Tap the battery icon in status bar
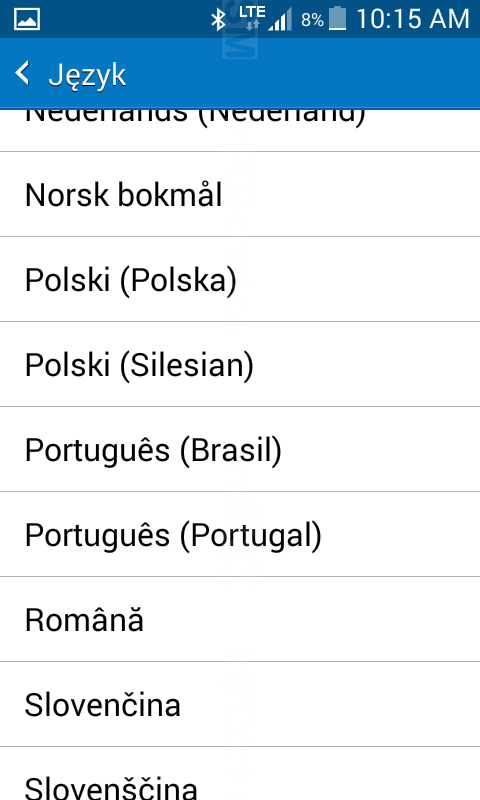 coord(338,19)
